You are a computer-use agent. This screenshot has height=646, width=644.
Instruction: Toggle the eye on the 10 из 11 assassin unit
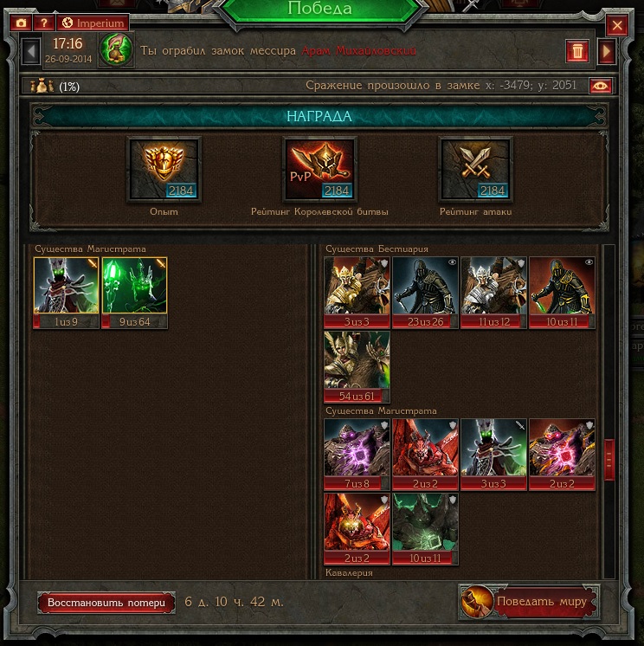589,262
